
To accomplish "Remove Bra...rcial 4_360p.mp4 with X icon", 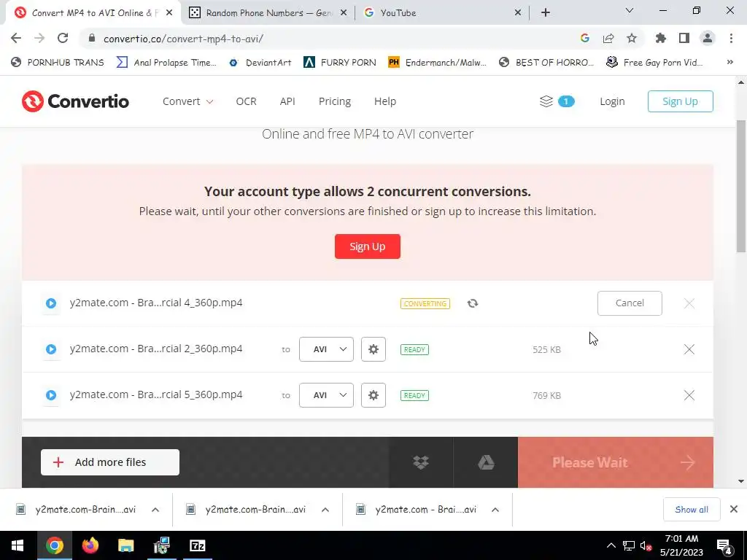I will pos(689,303).
